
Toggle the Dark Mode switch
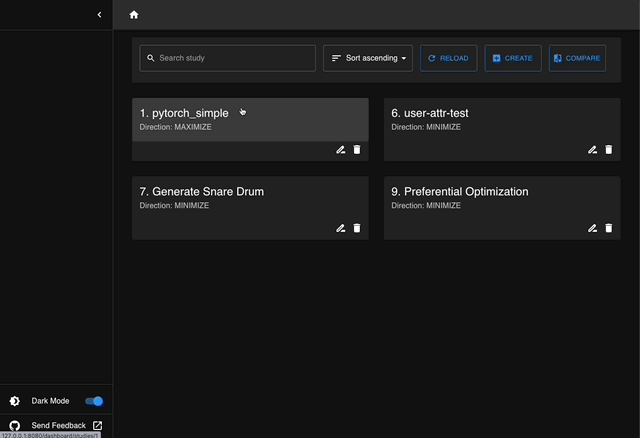(94, 401)
